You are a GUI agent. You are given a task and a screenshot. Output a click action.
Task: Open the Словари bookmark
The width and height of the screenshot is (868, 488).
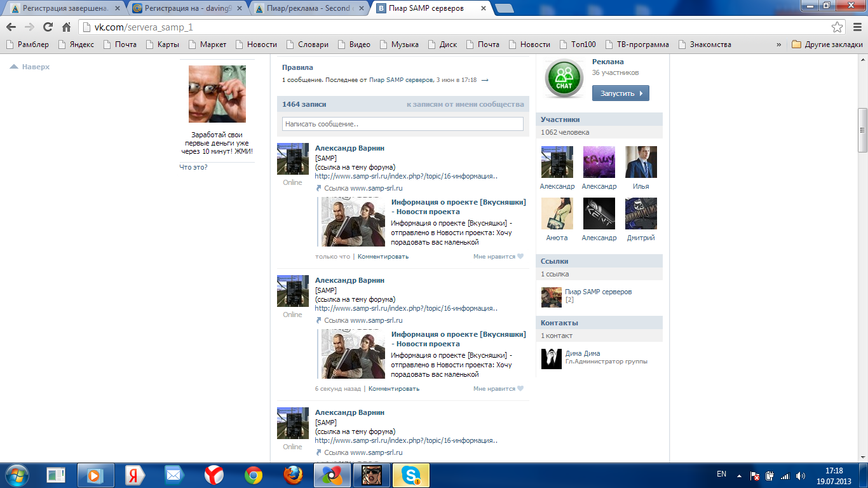[x=308, y=44]
